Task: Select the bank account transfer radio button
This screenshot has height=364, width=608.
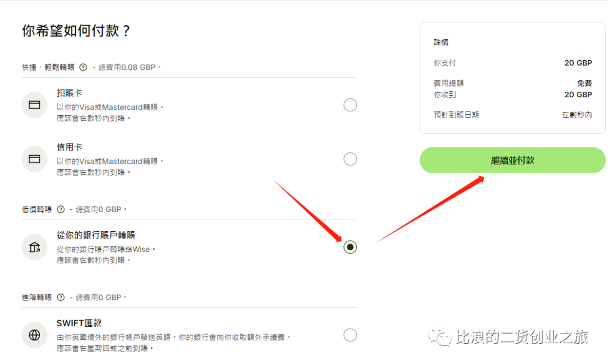Action: pos(350,247)
